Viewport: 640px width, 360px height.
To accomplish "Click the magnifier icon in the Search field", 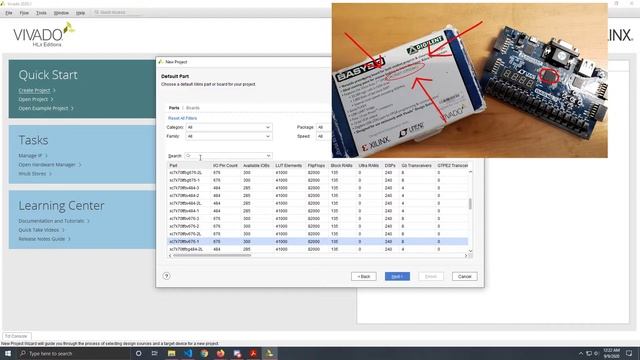I will point(188,156).
